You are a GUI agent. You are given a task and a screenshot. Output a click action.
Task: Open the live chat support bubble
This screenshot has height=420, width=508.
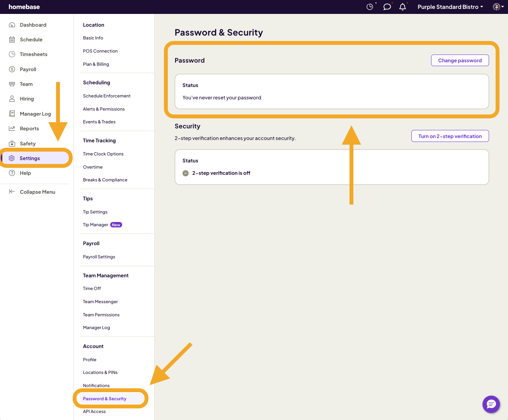491,405
